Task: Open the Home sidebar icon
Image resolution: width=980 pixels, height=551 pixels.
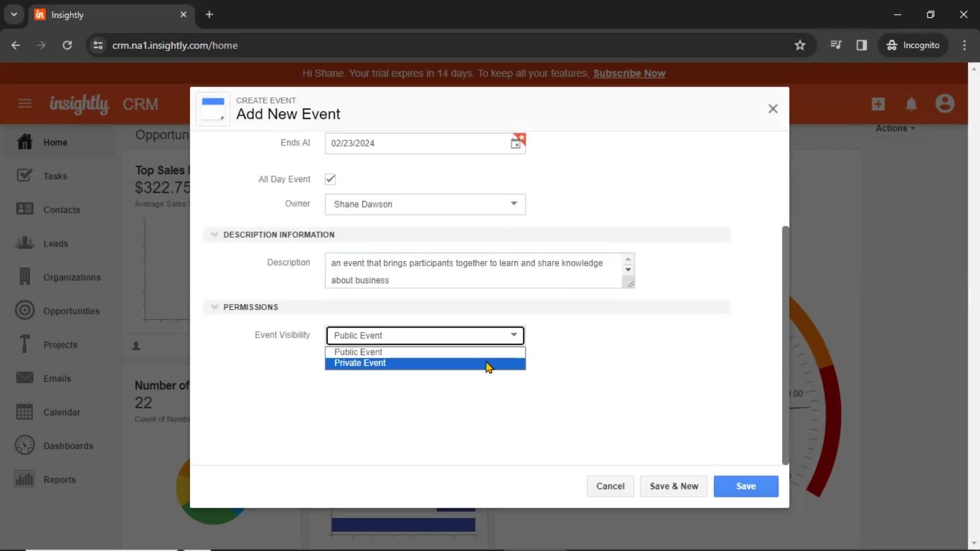Action: click(24, 142)
